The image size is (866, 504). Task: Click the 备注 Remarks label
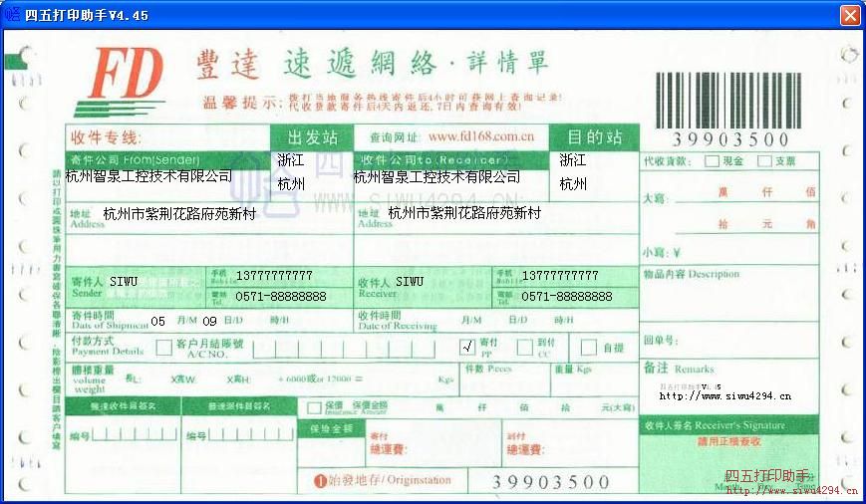click(679, 369)
